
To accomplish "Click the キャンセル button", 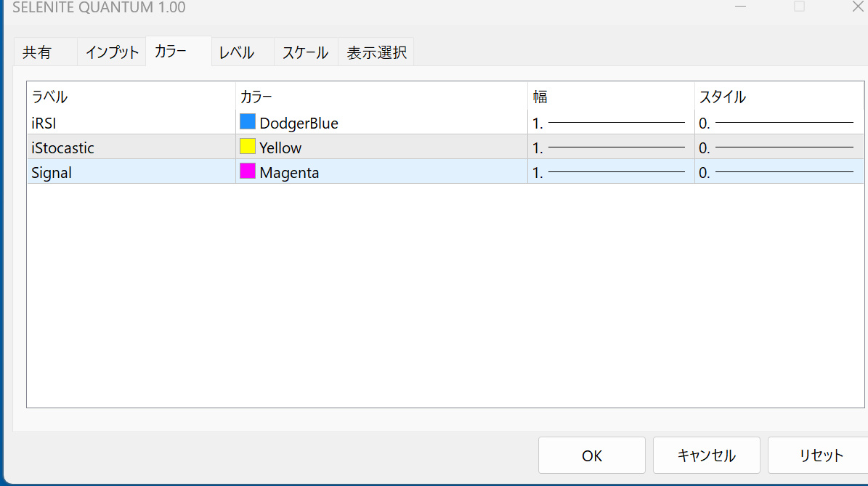I will (706, 455).
